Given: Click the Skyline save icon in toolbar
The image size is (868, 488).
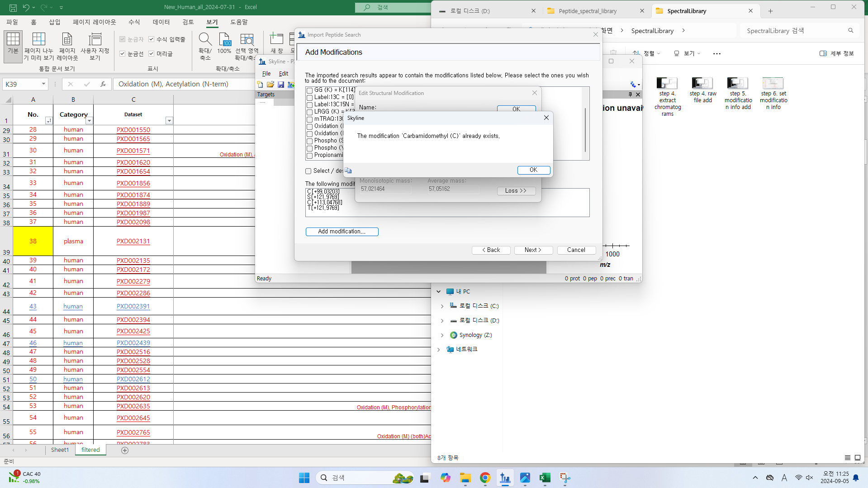Looking at the screenshot, I should click(281, 85).
